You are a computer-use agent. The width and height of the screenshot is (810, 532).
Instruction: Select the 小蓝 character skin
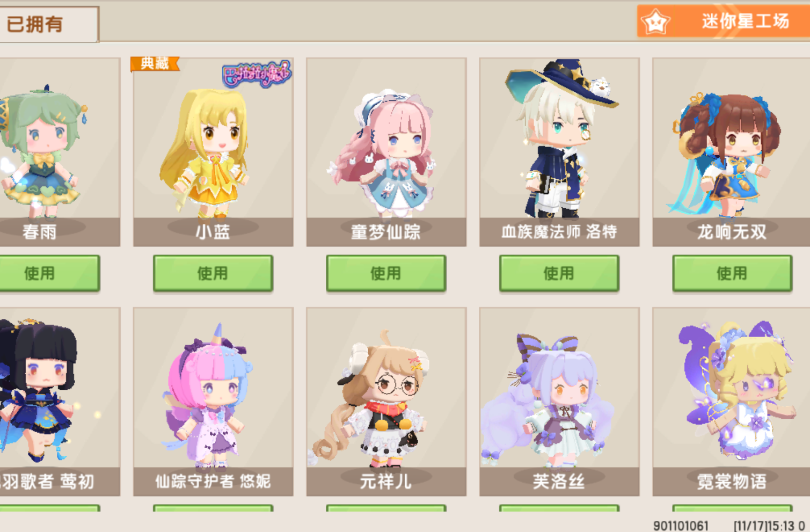tap(213, 152)
